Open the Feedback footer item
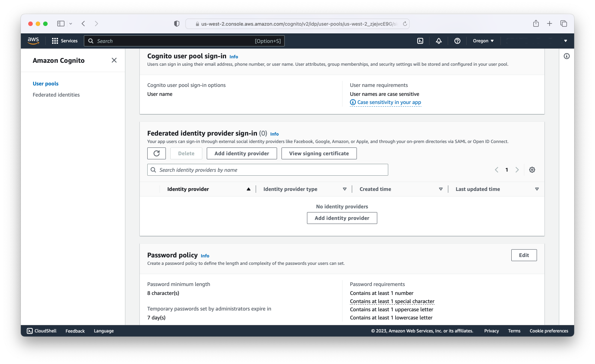 75,331
